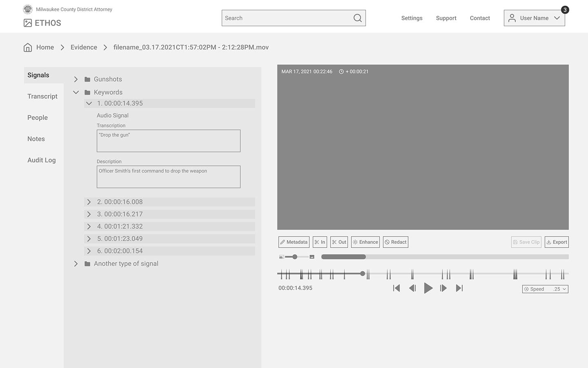Switch to the Audit Log tab

[42, 160]
